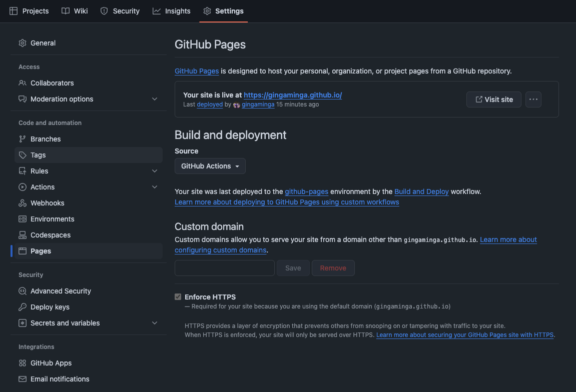Click configuring custom domains link

[220, 250]
